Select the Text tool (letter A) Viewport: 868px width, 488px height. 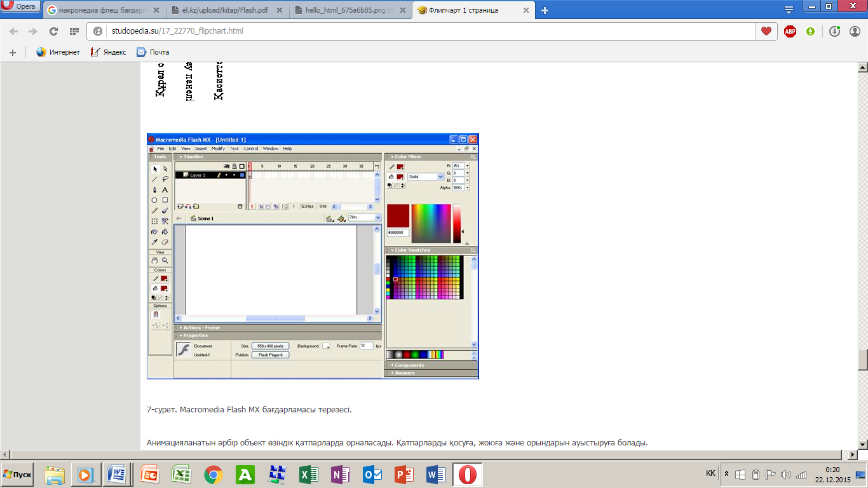click(165, 190)
